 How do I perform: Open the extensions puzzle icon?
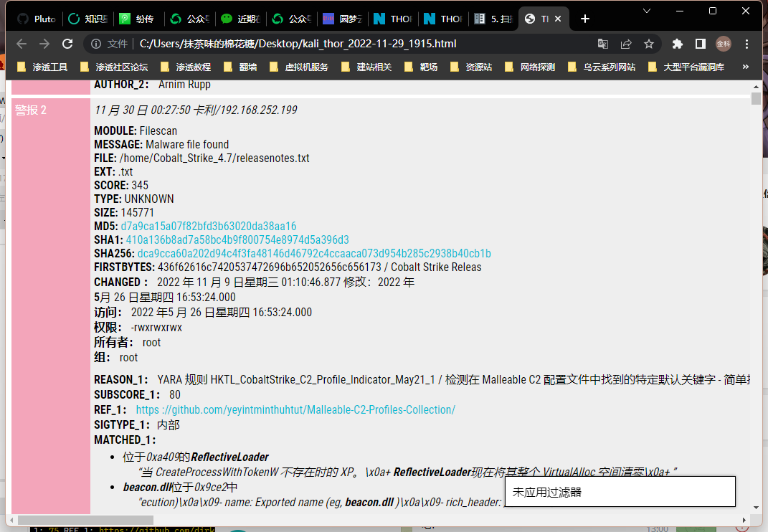tap(678, 44)
